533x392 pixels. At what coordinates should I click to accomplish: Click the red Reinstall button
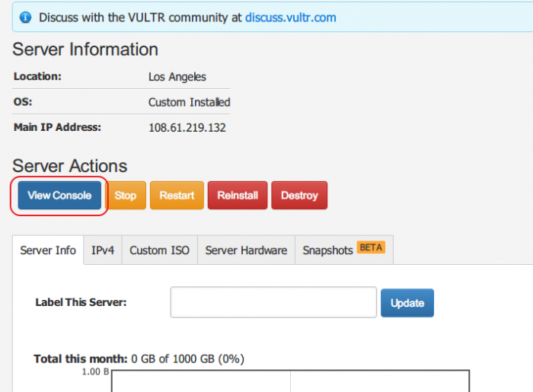(x=238, y=196)
